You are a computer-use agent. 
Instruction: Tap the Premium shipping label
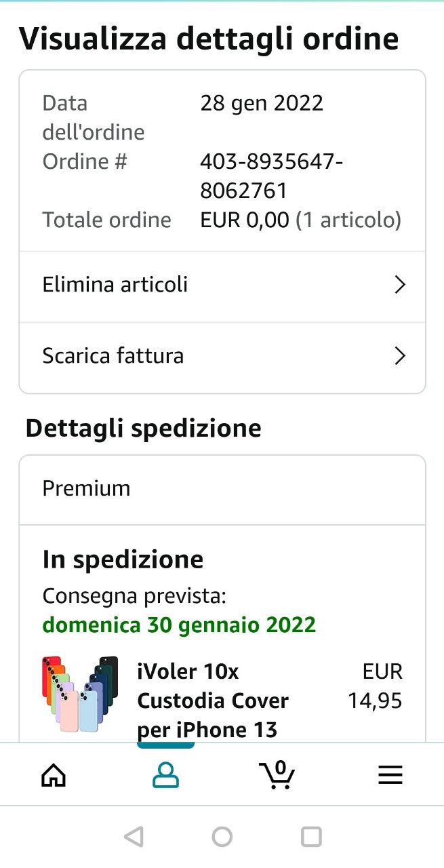(x=86, y=488)
